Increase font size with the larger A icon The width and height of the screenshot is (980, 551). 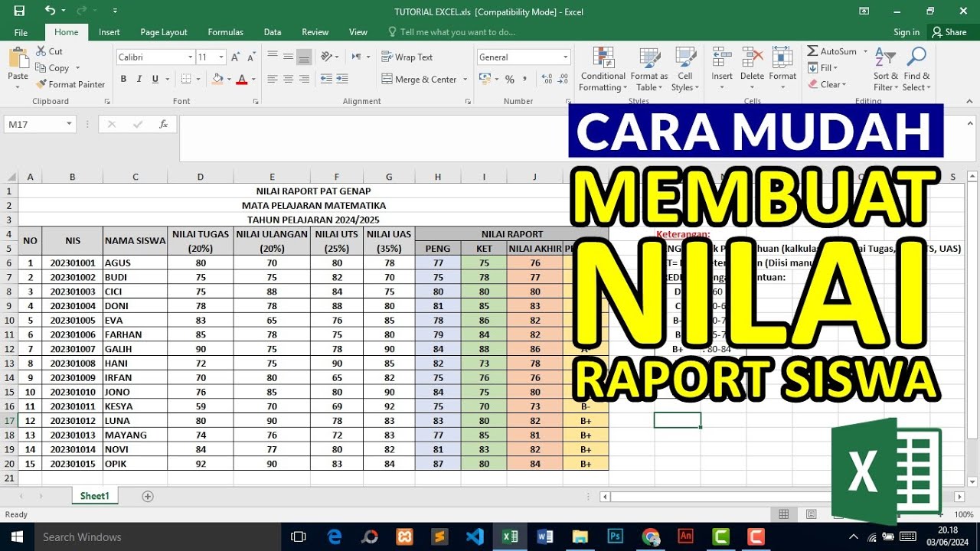236,57
